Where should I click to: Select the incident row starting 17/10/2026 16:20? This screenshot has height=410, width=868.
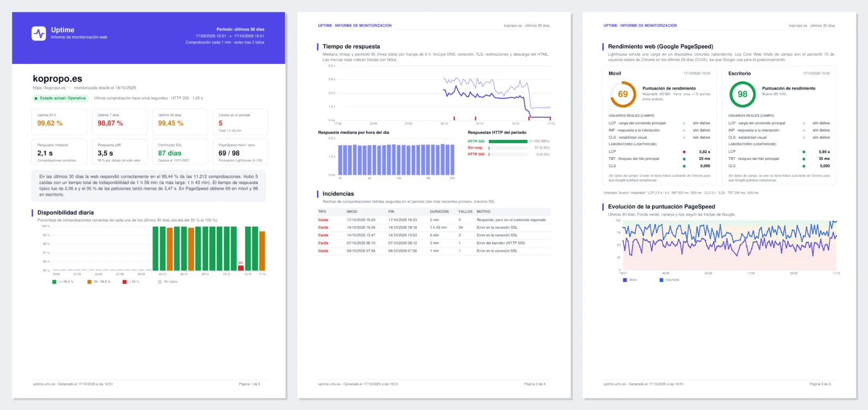coord(434,220)
